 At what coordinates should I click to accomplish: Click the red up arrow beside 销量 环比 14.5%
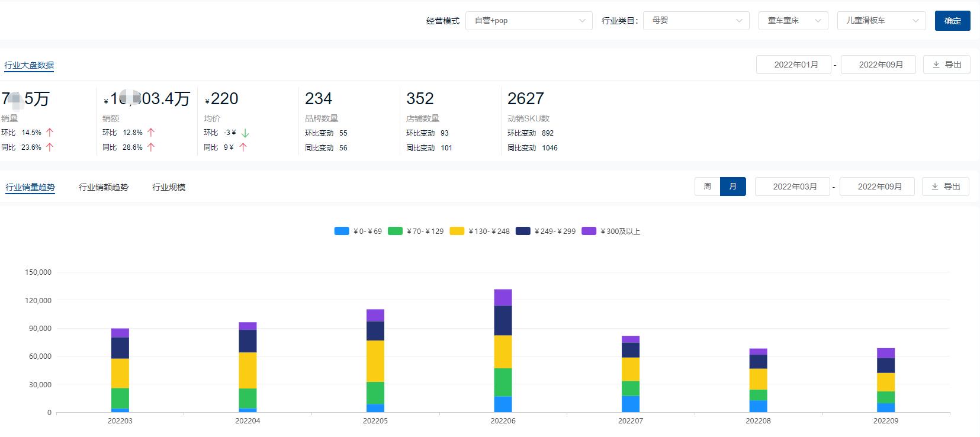point(50,133)
